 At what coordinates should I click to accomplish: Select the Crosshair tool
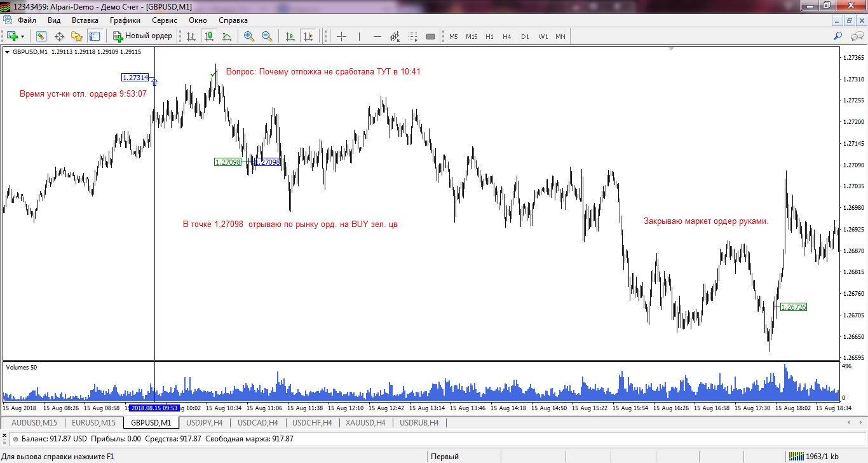pyautogui.click(x=341, y=36)
